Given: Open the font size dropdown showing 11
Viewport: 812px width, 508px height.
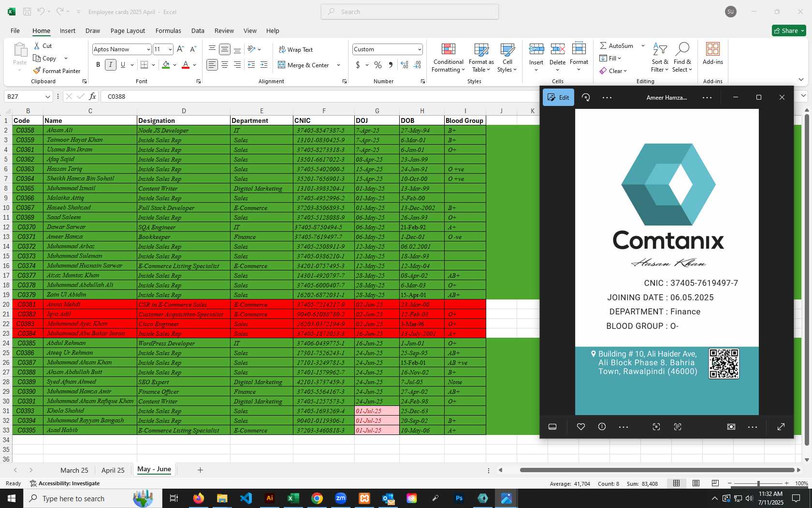Looking at the screenshot, I should coord(170,49).
